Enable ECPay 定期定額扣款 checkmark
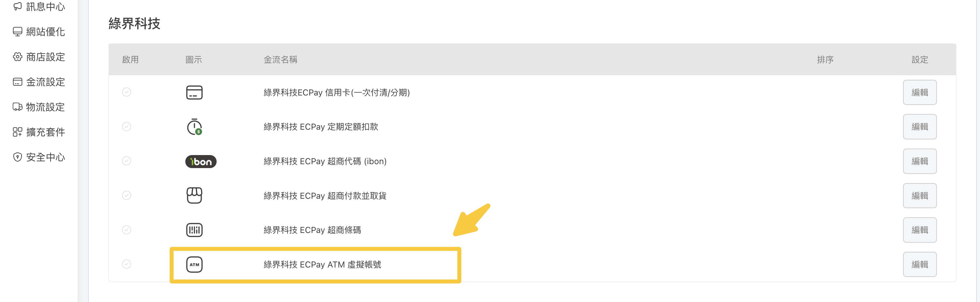The width and height of the screenshot is (980, 302). coord(127,126)
